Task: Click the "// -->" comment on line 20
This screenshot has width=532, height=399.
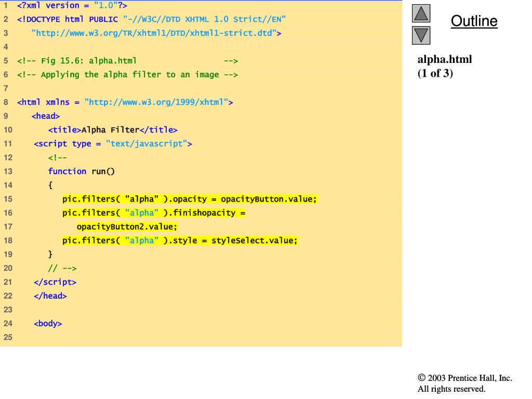Action: pyautogui.click(x=62, y=269)
